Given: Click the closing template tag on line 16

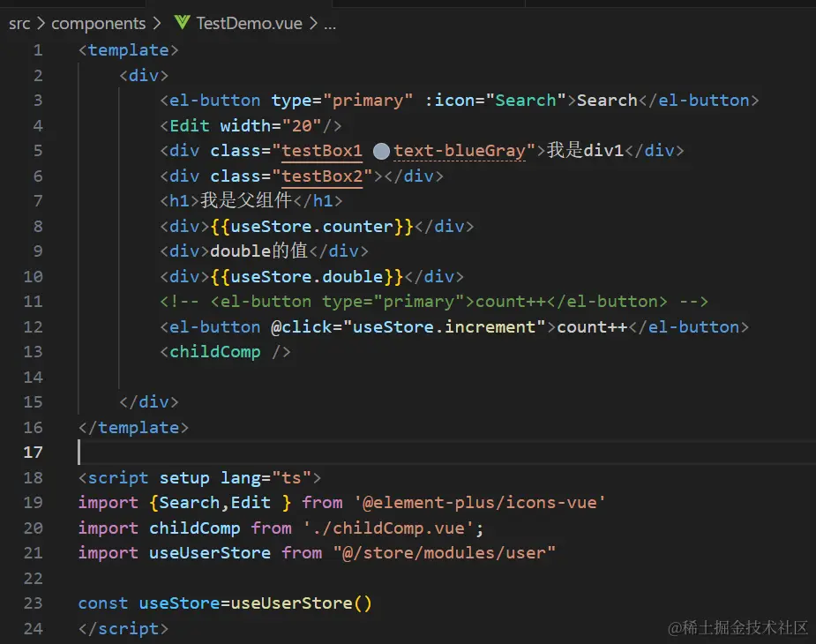Looking at the screenshot, I should (133, 428).
